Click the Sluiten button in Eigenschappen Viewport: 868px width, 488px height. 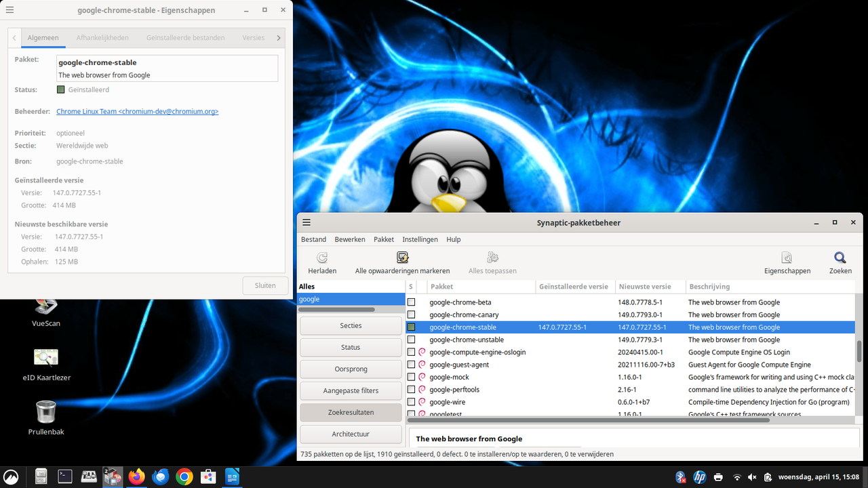click(265, 285)
